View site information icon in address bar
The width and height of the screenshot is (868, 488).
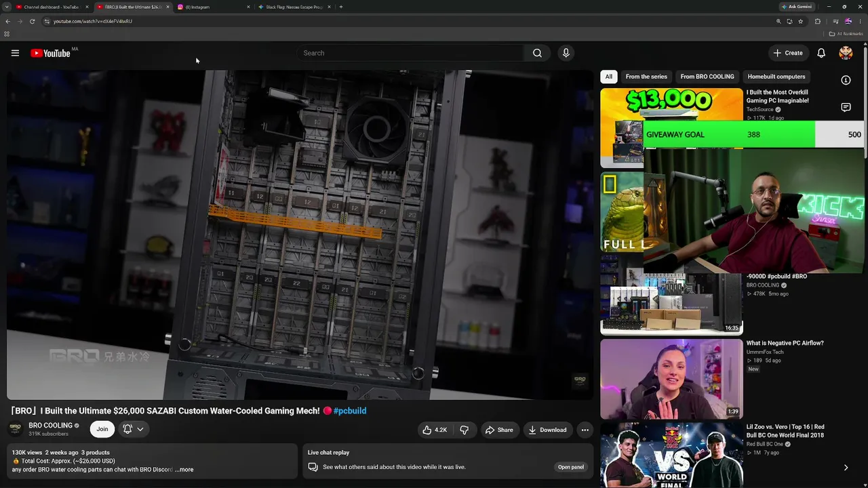pyautogui.click(x=47, y=21)
